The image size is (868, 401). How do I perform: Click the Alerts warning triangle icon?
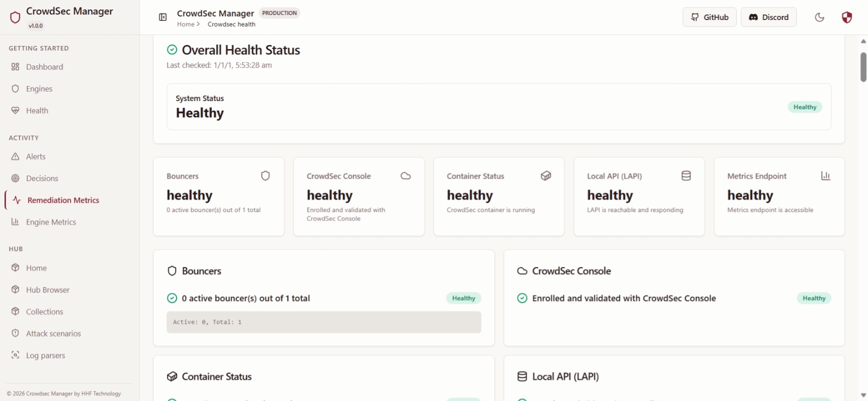16,156
